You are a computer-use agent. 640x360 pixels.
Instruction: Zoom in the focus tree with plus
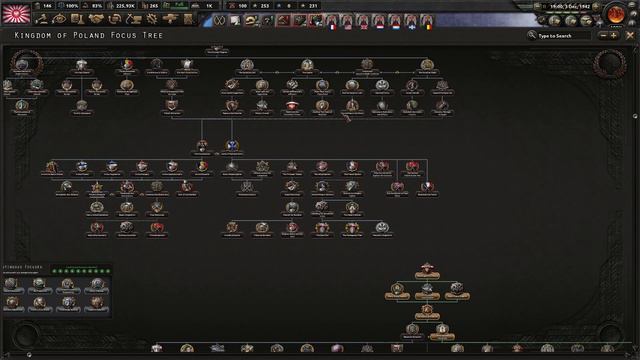tap(613, 36)
